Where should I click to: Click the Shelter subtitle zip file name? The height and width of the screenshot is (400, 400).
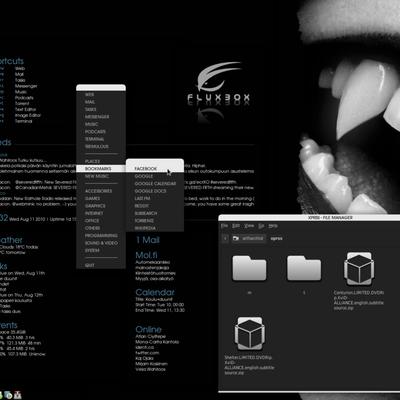click(x=249, y=365)
